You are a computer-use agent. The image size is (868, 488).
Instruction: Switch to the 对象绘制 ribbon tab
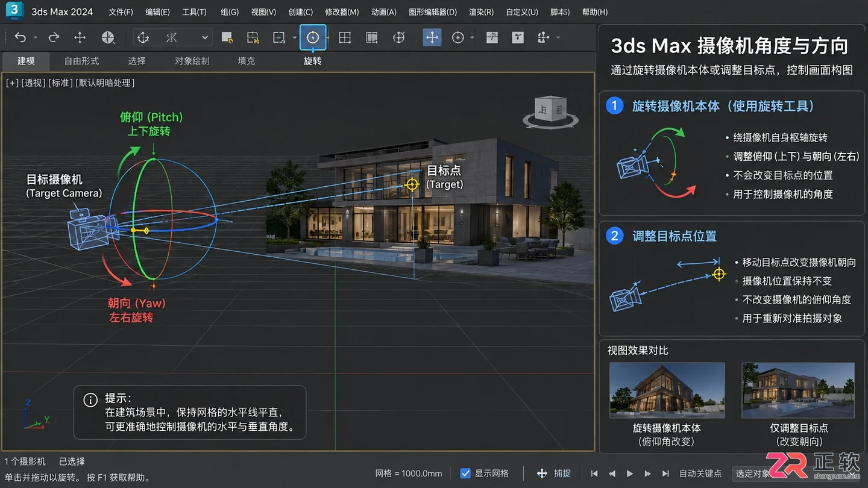click(192, 61)
